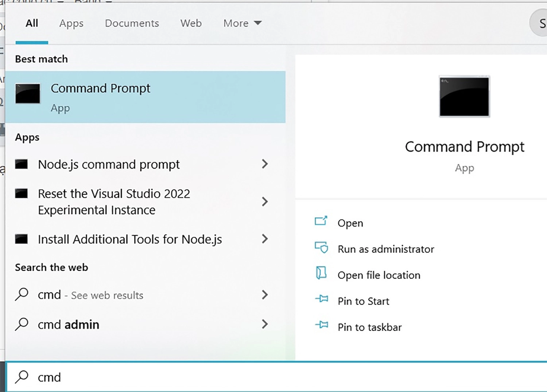This screenshot has width=547, height=392.
Task: Click the Command Prompt icon in best match
Action: pyautogui.click(x=28, y=94)
